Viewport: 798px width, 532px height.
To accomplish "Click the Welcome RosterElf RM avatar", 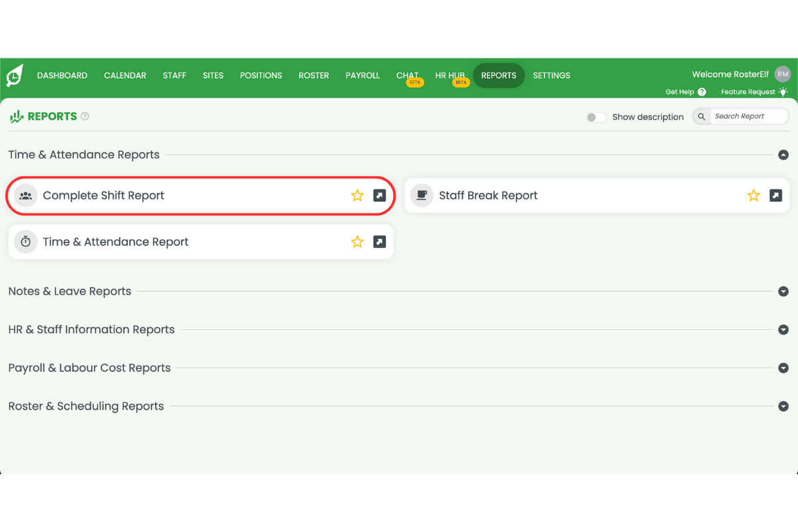I will pyautogui.click(x=782, y=74).
